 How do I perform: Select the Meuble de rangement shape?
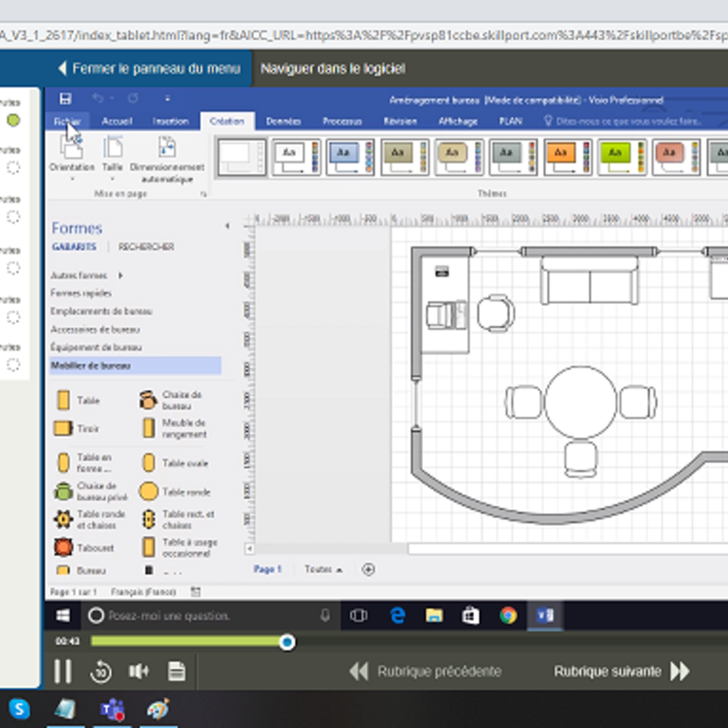(x=174, y=429)
